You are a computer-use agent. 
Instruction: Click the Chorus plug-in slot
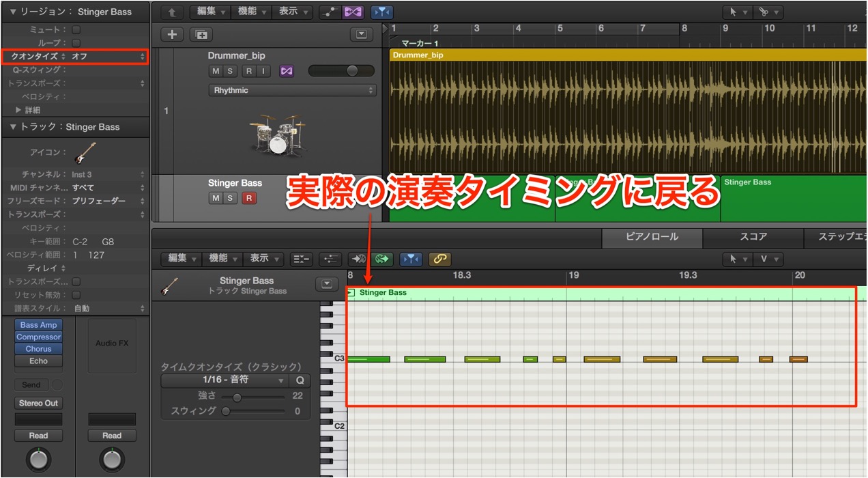pyautogui.click(x=38, y=349)
